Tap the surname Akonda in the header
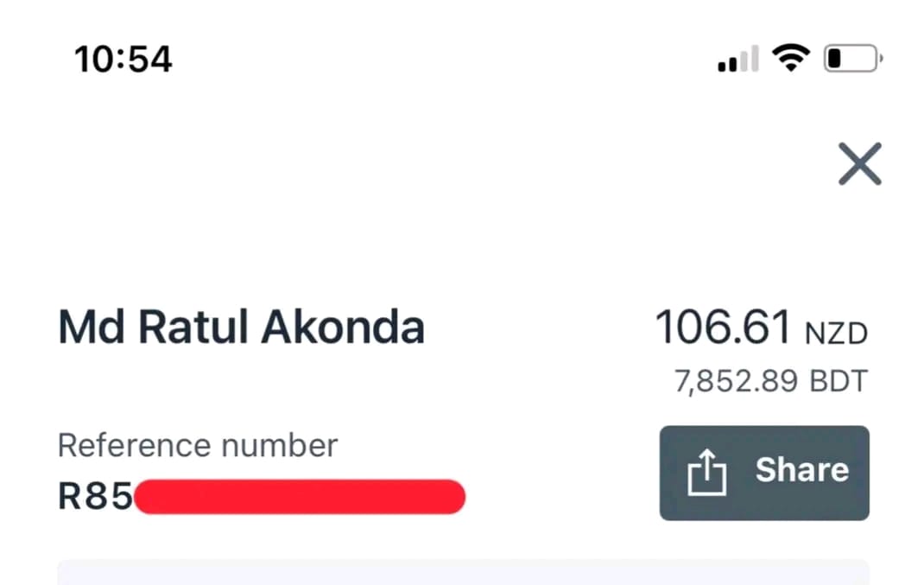Image resolution: width=924 pixels, height=585 pixels. tap(343, 328)
